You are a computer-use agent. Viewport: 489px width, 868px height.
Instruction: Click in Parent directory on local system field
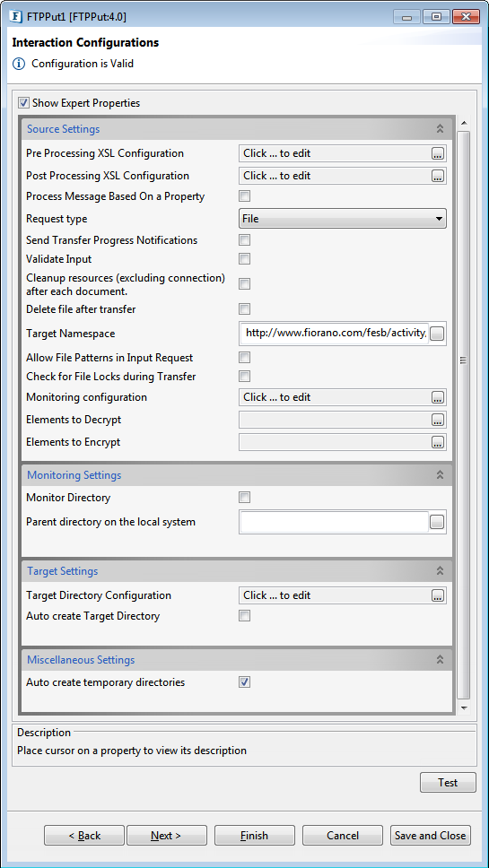point(335,522)
